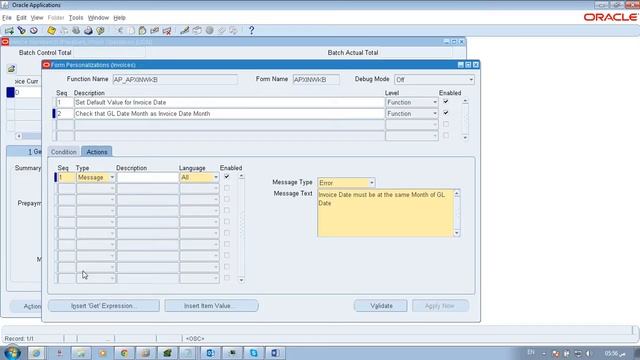
Task: Click Description field of Message action
Action: pyautogui.click(x=148, y=178)
